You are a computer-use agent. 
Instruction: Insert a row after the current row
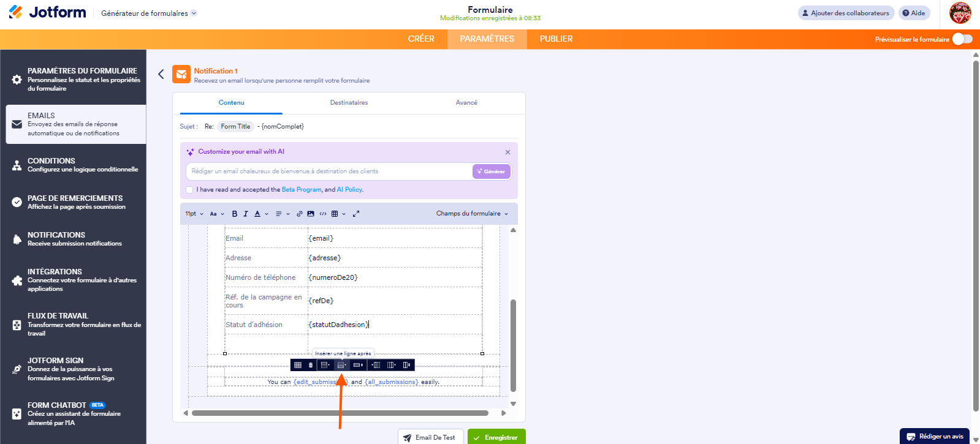pos(342,365)
